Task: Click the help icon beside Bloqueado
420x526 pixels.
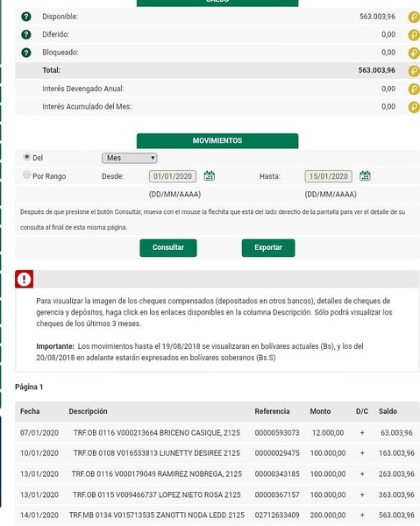Action: coord(26,53)
